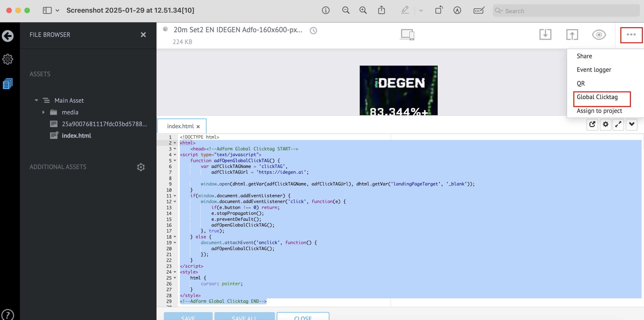Open the 25a9007681117fdc03bd5788 file
The image size is (644, 320).
104,124
